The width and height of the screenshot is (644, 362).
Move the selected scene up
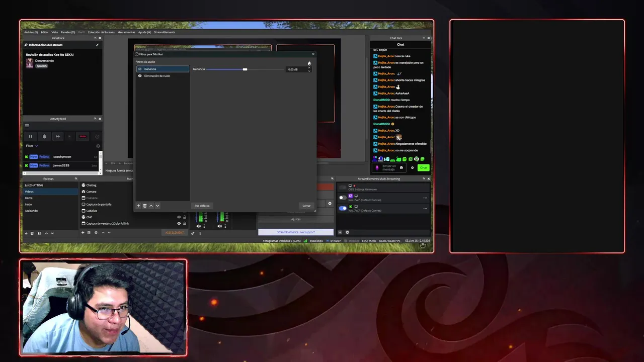[46, 233]
